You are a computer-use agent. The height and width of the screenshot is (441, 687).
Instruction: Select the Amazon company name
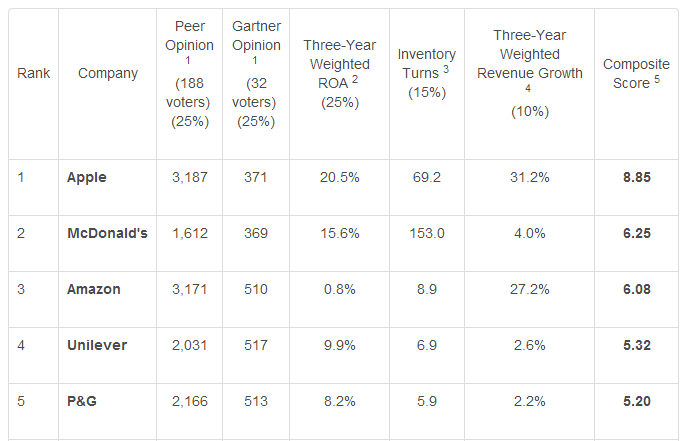[94, 289]
